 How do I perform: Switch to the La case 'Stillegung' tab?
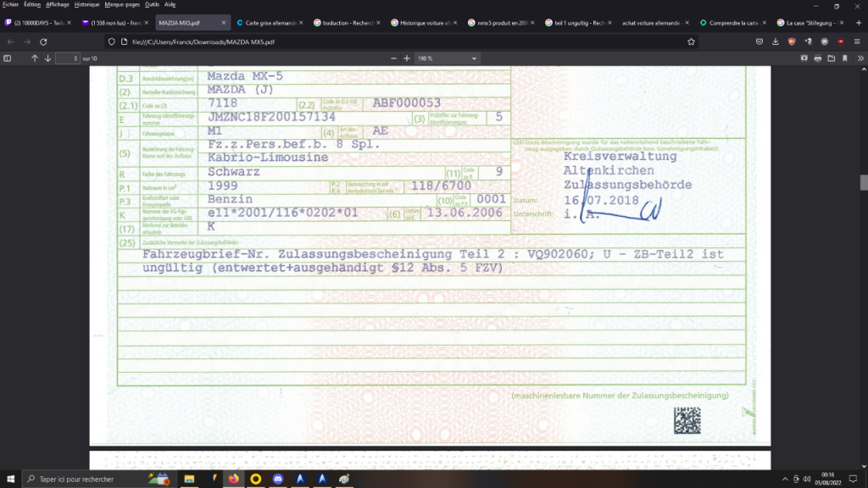[x=810, y=23]
